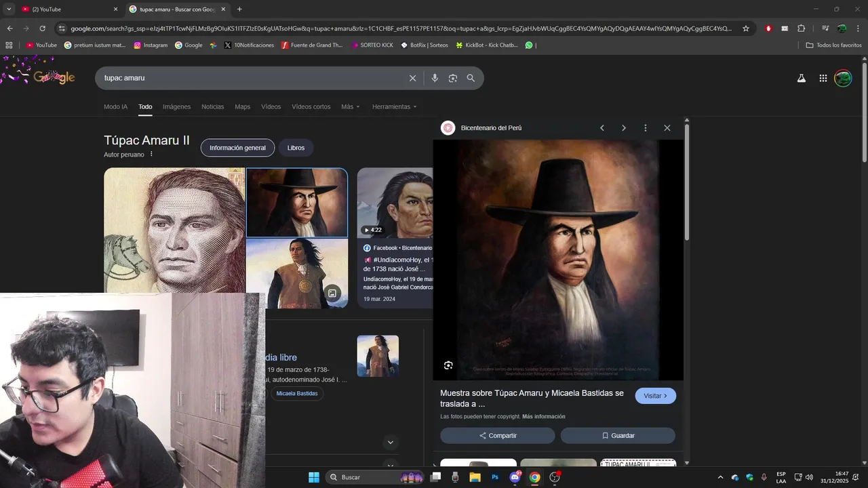
Task: Play the 4:22 Facebook video thumbnail
Action: [x=395, y=203]
